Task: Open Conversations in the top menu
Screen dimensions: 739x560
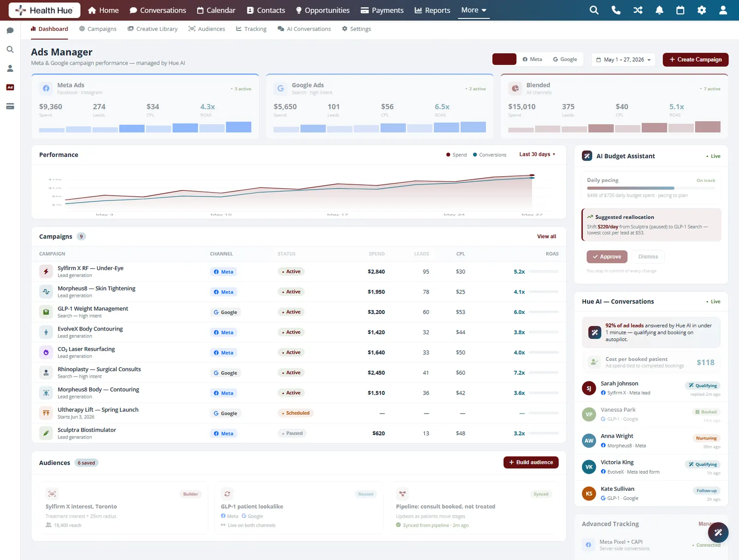Action: pos(158,10)
